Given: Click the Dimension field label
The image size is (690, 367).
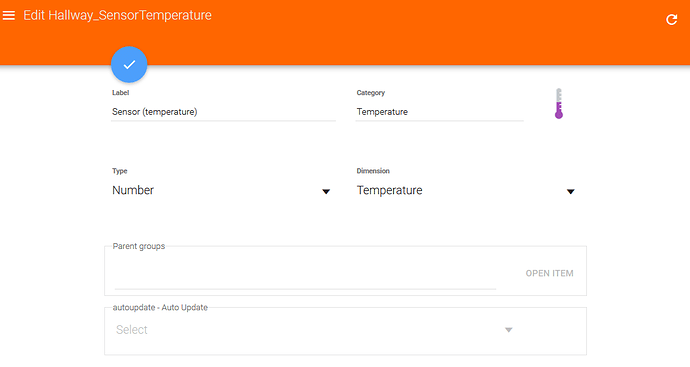Looking at the screenshot, I should (373, 171).
